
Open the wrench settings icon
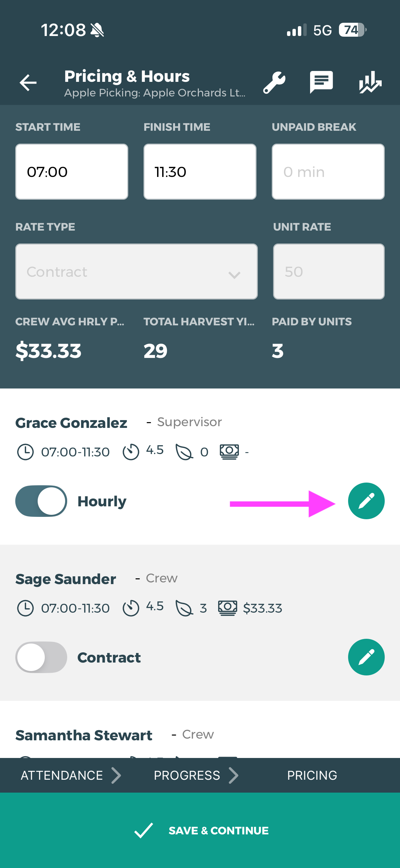pyautogui.click(x=274, y=83)
